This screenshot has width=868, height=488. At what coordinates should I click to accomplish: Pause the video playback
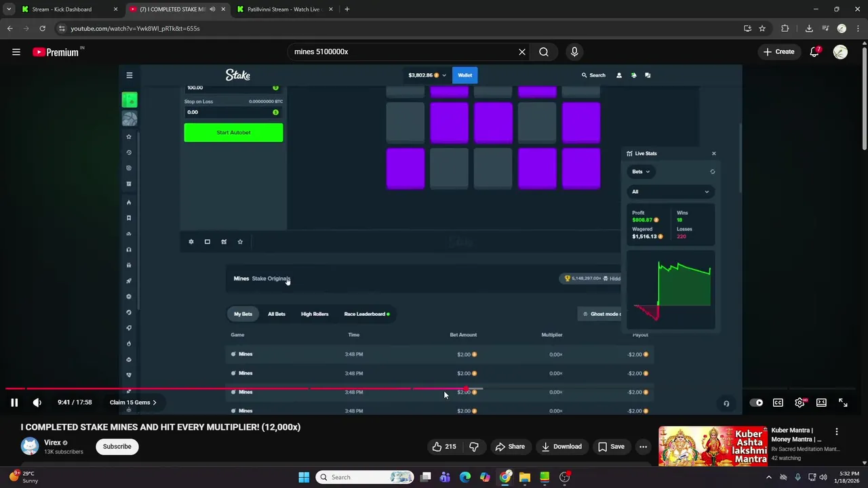coord(14,403)
